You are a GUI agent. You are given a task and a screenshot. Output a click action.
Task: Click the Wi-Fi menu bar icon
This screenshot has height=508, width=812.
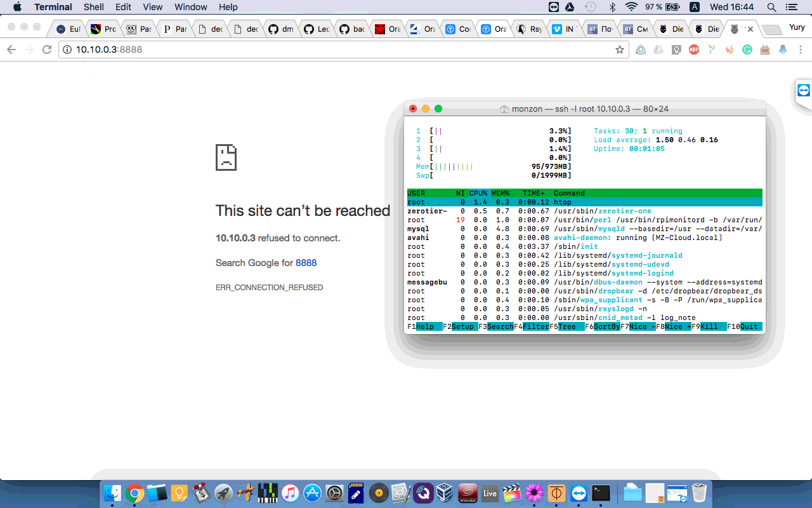[631, 7]
